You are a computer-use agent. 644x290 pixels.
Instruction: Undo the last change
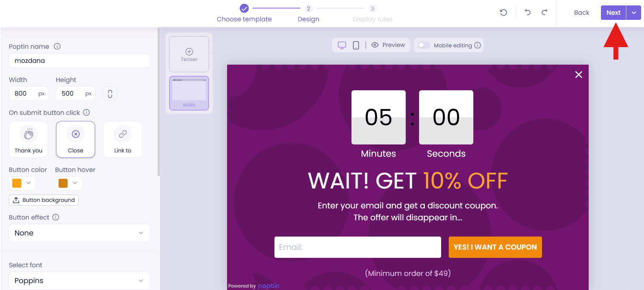click(528, 13)
